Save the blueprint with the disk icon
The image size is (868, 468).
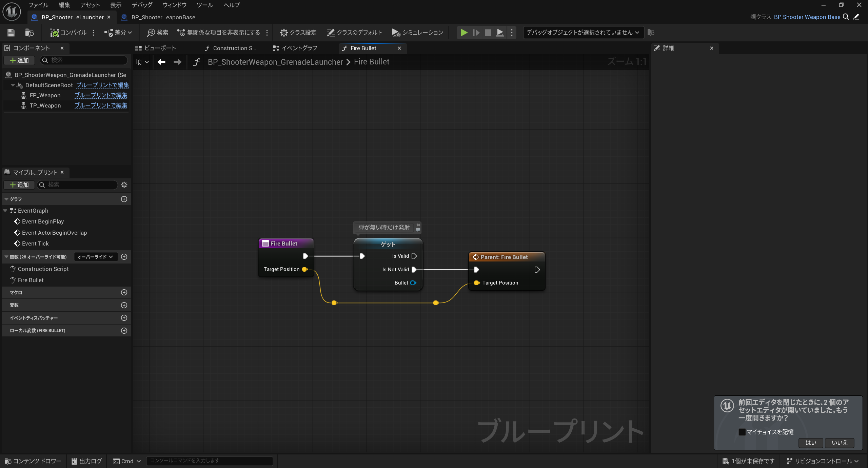(x=11, y=33)
